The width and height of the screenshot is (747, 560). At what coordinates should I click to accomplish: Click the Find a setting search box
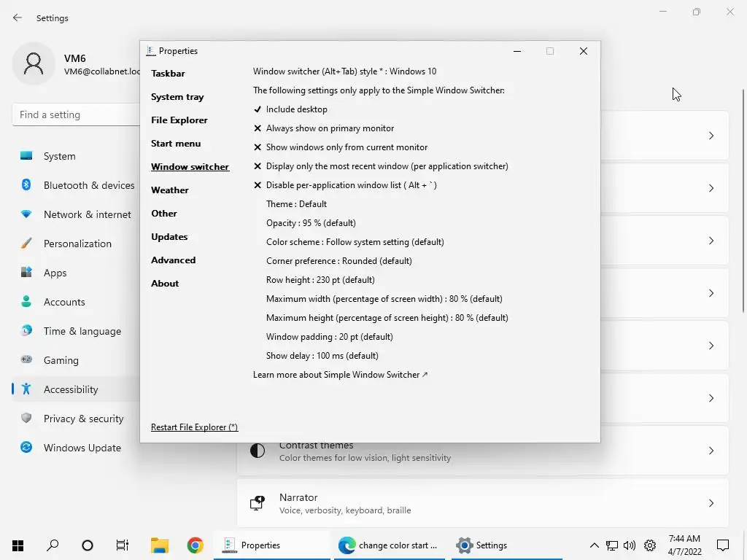point(76,114)
